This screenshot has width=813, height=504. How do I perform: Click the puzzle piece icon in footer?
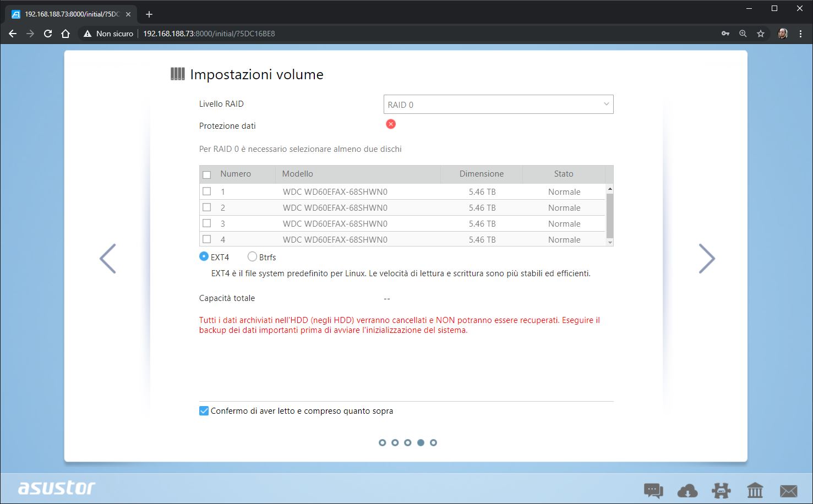[721, 490]
